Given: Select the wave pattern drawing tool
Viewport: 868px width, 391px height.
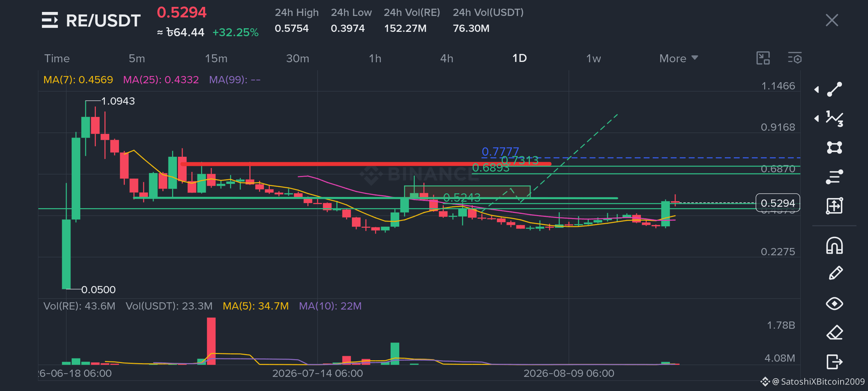Looking at the screenshot, I should click(834, 118).
